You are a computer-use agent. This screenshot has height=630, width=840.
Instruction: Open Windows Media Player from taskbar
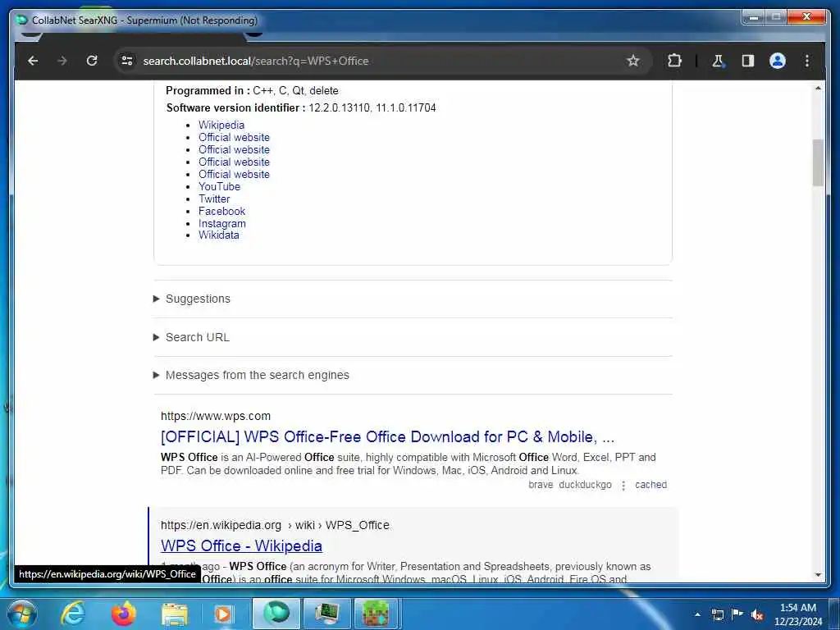pos(222,614)
